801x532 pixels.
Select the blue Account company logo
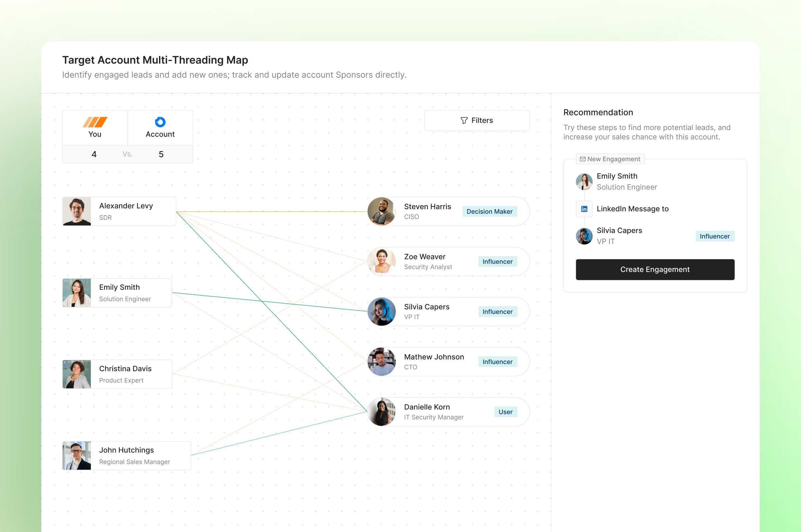point(160,122)
